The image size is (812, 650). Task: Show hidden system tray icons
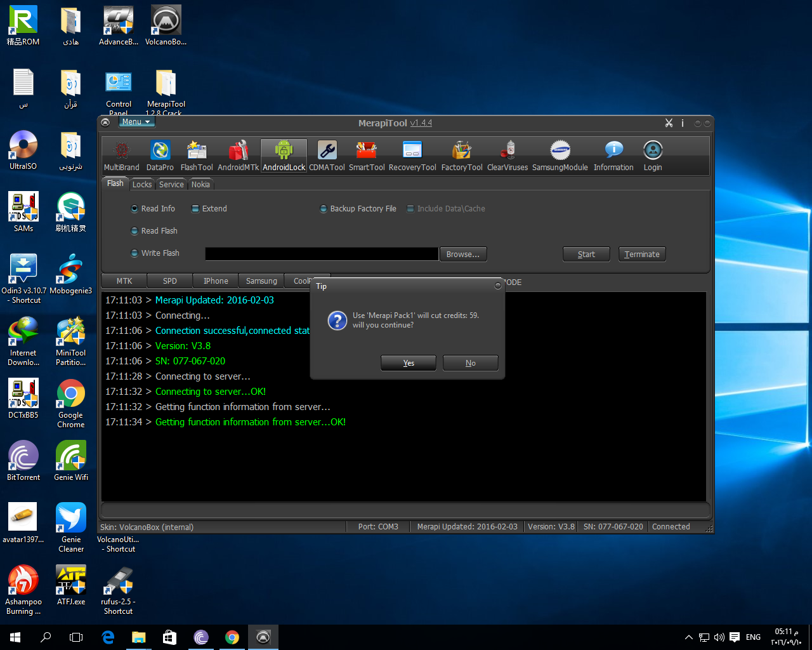pyautogui.click(x=689, y=637)
